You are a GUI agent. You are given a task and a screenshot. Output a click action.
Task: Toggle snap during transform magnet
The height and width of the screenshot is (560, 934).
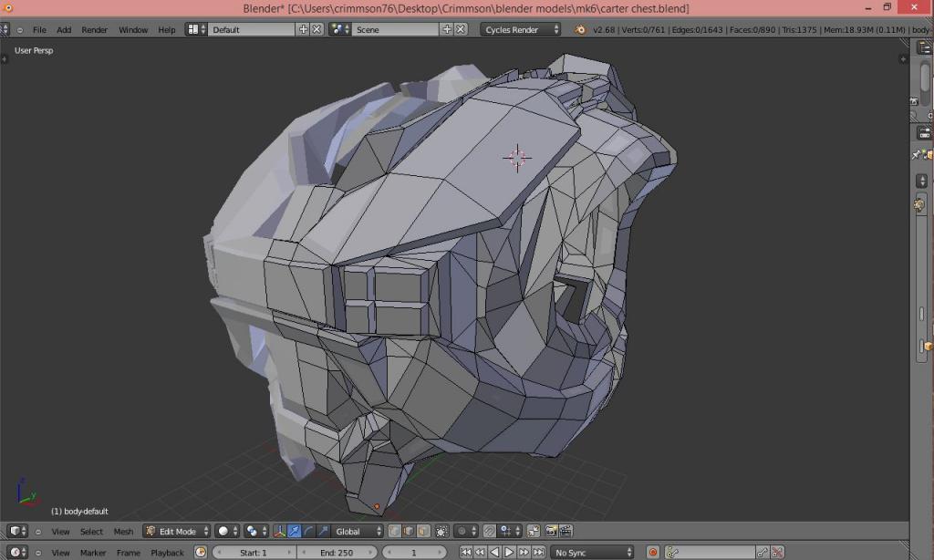coord(489,531)
